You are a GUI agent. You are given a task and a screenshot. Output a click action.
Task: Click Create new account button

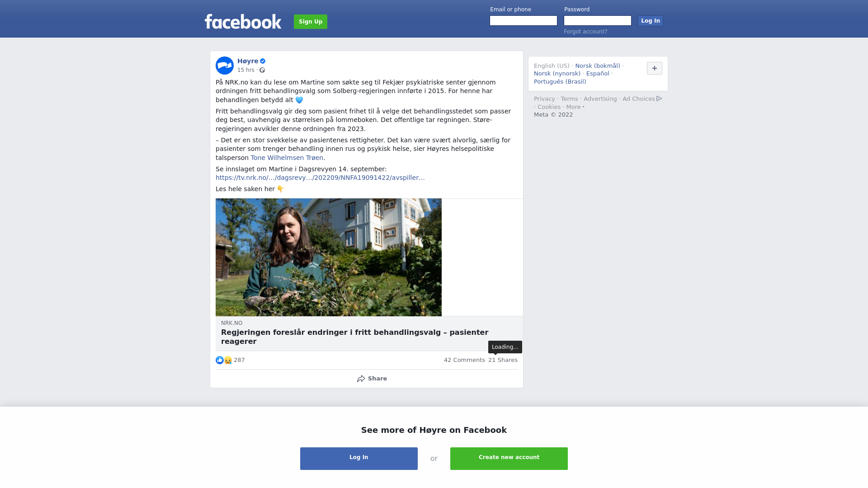pos(509,459)
